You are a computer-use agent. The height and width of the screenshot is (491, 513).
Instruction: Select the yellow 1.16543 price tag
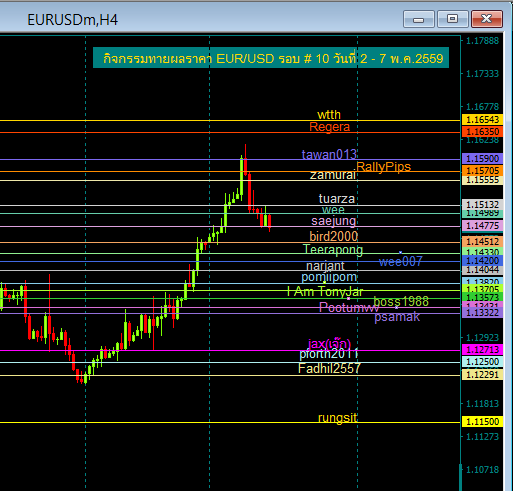tap(482, 120)
